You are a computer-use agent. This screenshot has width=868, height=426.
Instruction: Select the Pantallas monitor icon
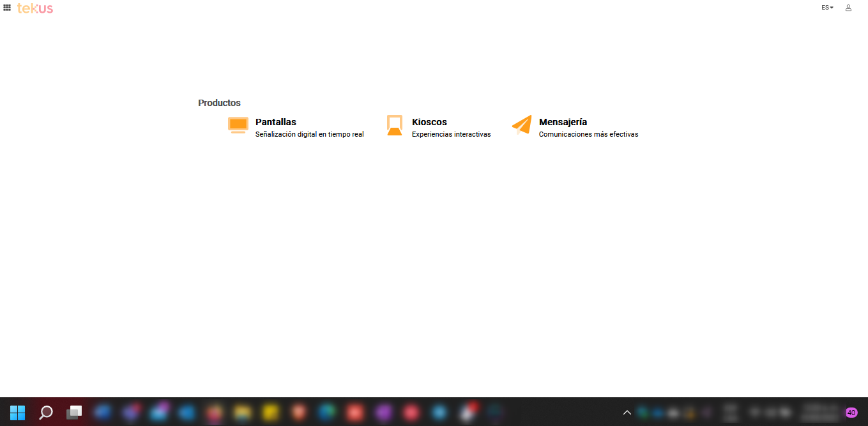pos(238,125)
